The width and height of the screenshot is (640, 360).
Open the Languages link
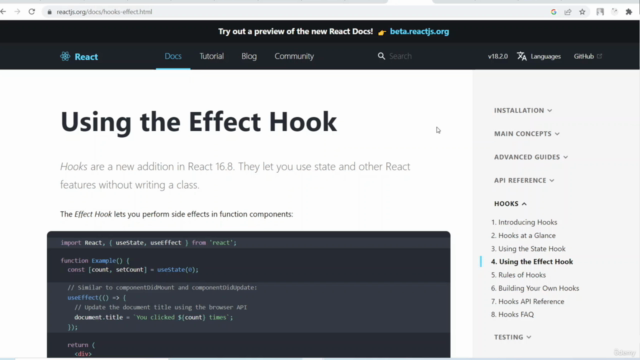pyautogui.click(x=545, y=56)
